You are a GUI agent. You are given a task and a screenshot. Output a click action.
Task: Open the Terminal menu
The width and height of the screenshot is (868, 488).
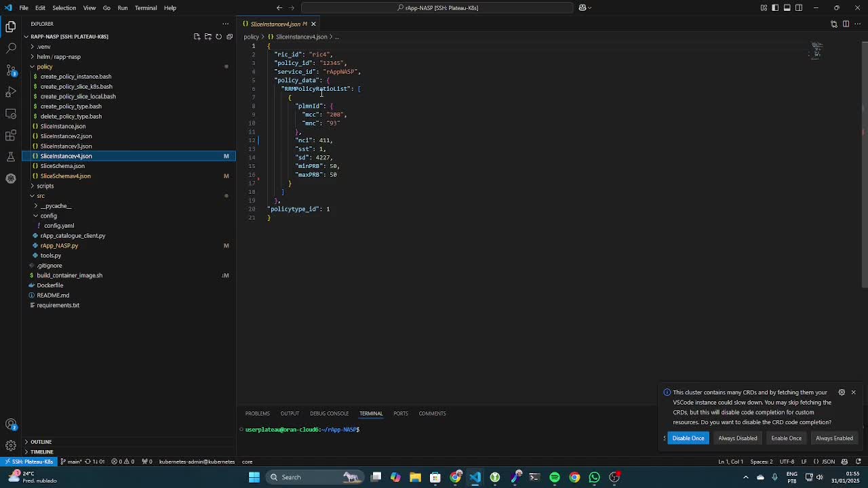[146, 7]
